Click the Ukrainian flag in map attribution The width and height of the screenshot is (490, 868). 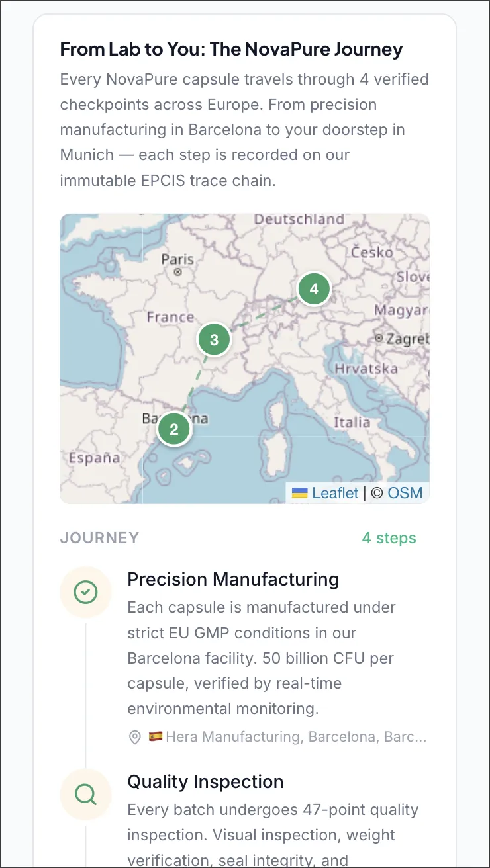coord(300,493)
